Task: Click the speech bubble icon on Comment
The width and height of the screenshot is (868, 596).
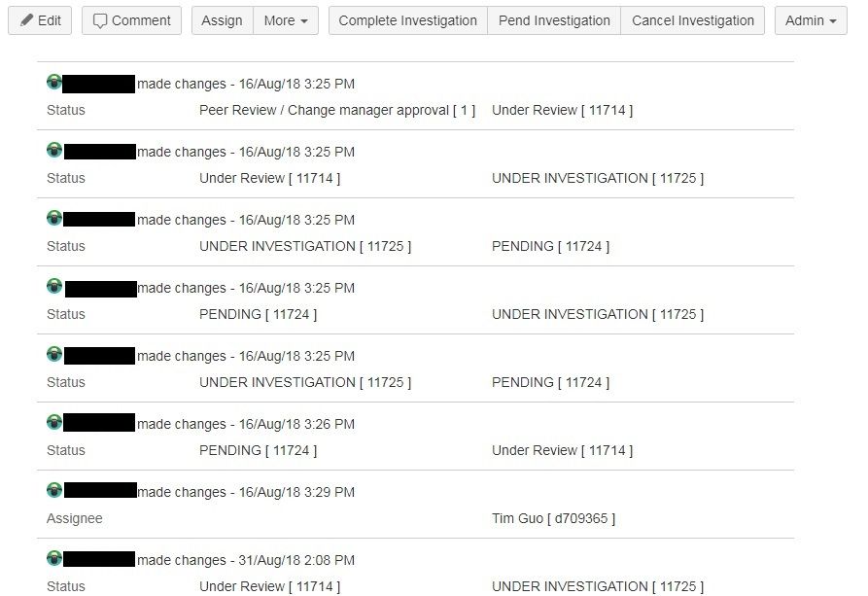Action: click(x=100, y=21)
